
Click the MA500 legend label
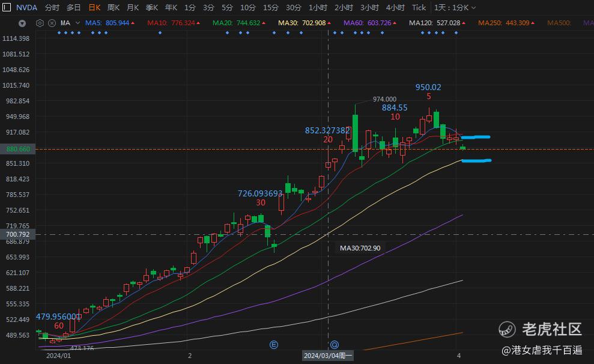[x=559, y=23]
